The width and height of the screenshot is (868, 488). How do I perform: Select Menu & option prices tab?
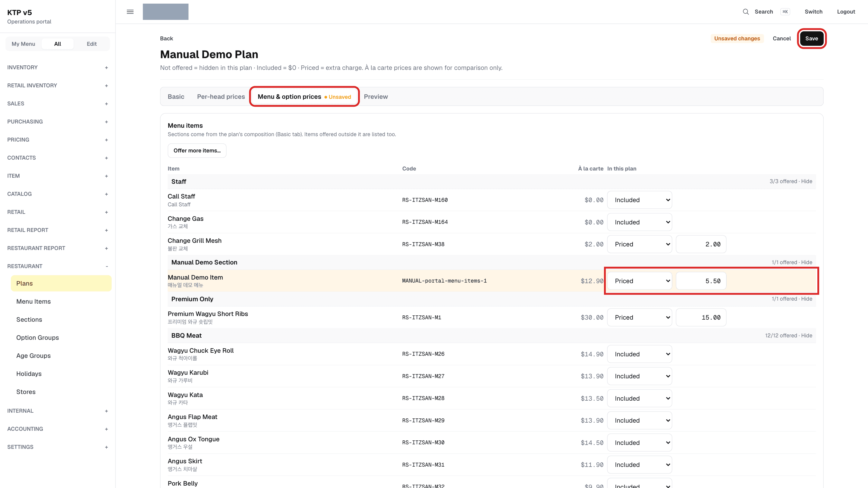point(304,97)
